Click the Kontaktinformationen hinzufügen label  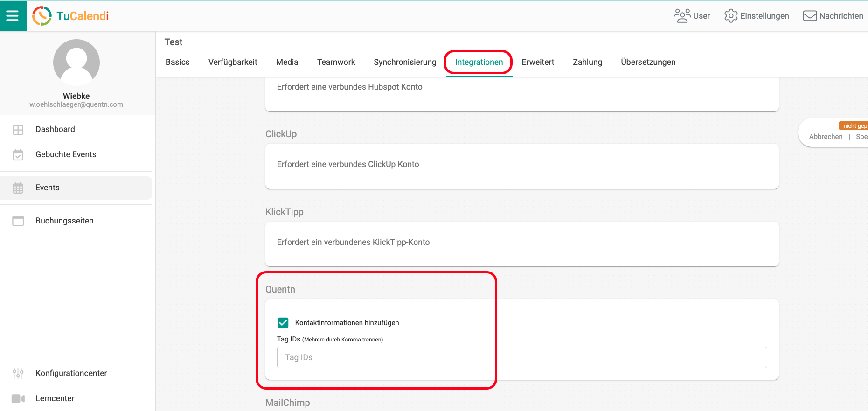click(347, 323)
